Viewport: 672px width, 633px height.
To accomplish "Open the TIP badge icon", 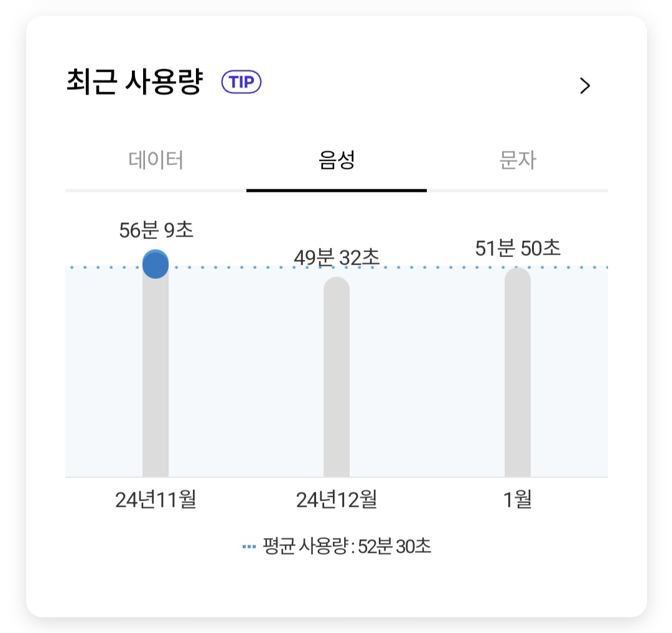I will [x=241, y=82].
